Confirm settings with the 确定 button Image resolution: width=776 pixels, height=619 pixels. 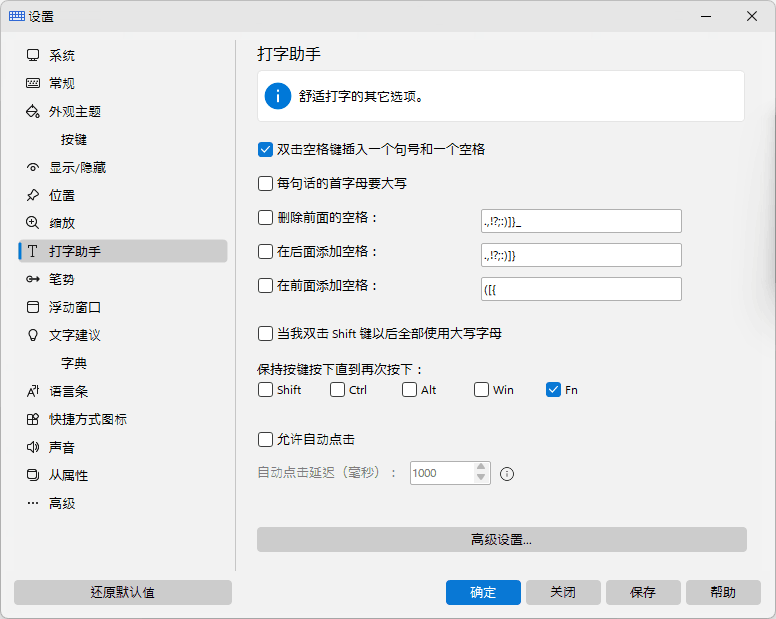pyautogui.click(x=483, y=592)
